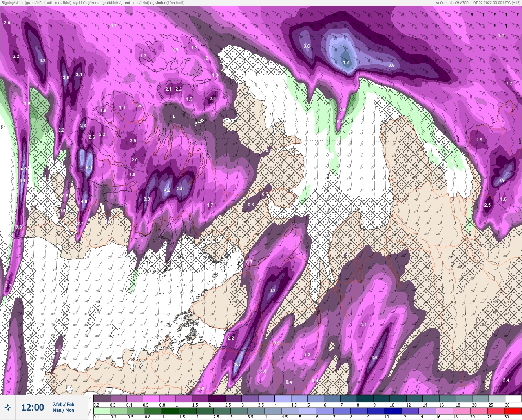Click the 1.7 value at upper right edge
Screen dimensions: 522x420
(509, 84)
